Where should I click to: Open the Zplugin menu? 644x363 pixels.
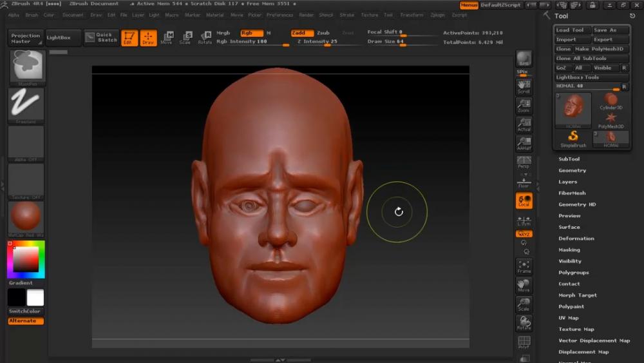[x=437, y=15]
